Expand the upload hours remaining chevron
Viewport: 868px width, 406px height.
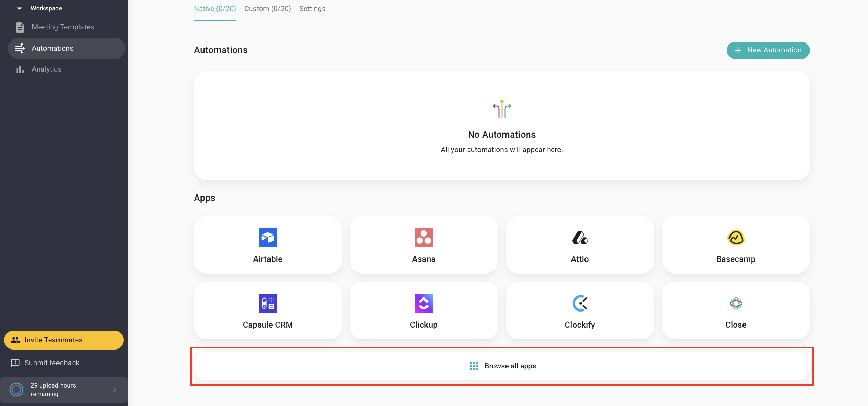click(x=115, y=390)
